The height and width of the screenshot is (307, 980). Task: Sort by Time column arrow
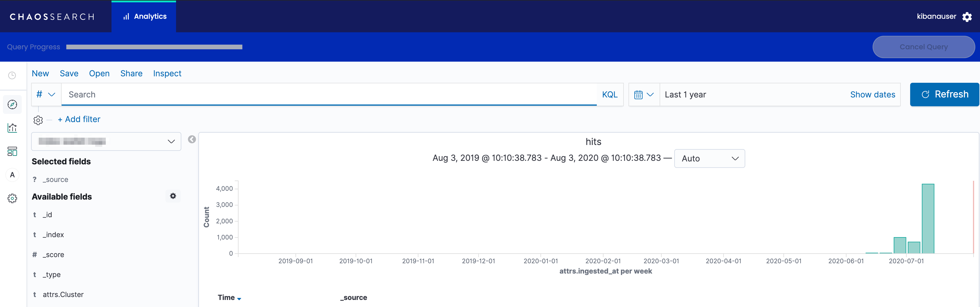[239, 298]
